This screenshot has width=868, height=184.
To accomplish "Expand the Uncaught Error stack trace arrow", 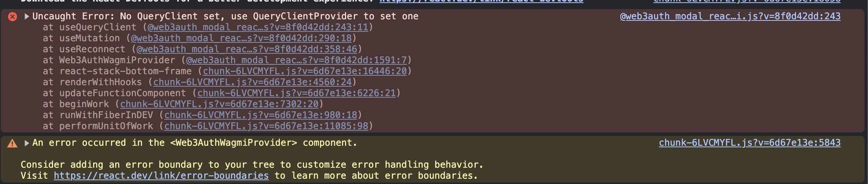I will [x=27, y=16].
